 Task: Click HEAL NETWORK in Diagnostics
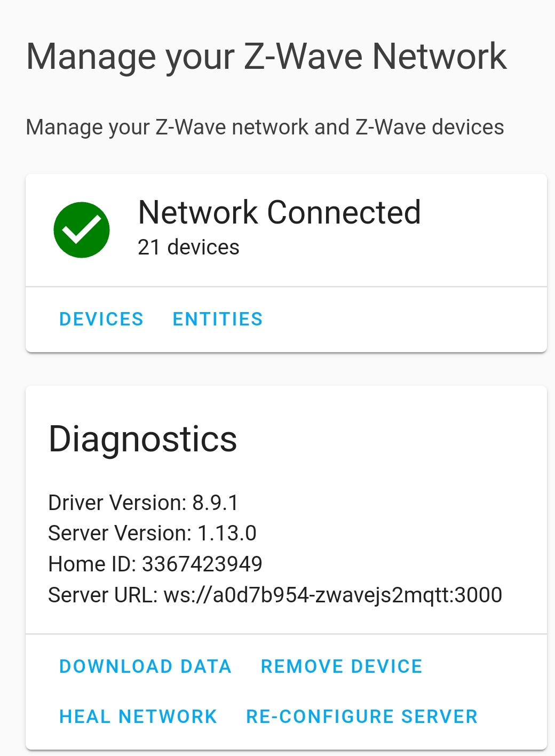point(138,717)
